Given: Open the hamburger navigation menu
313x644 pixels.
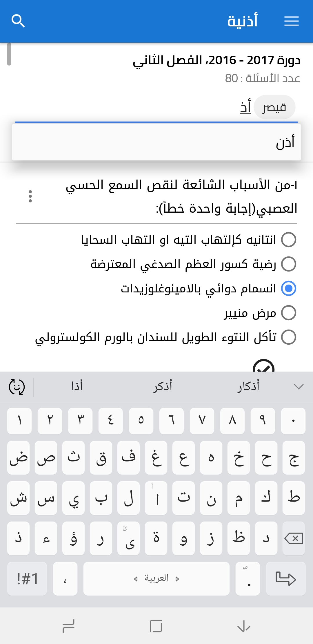Looking at the screenshot, I should coord(291,21).
